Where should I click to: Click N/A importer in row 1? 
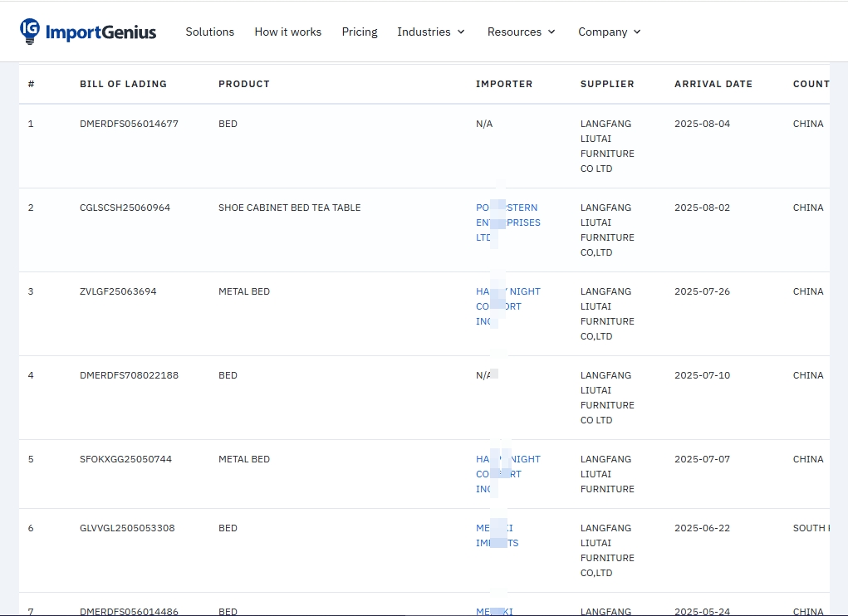coord(484,124)
